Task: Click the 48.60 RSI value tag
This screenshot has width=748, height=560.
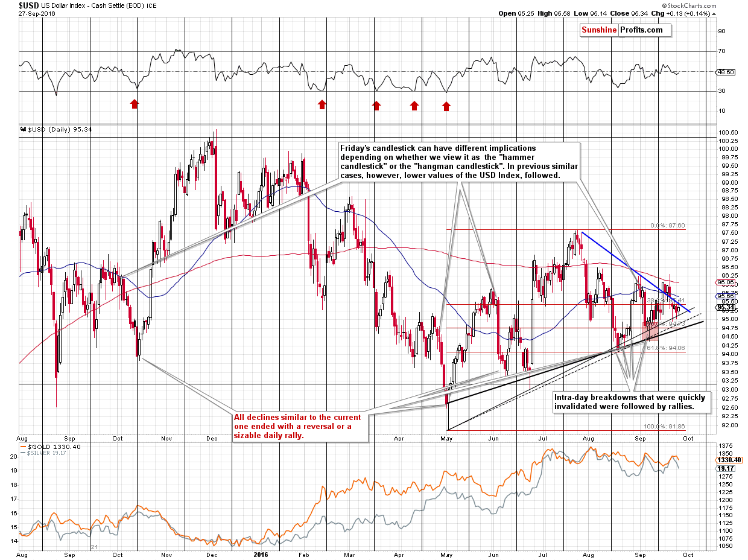Action: point(724,72)
